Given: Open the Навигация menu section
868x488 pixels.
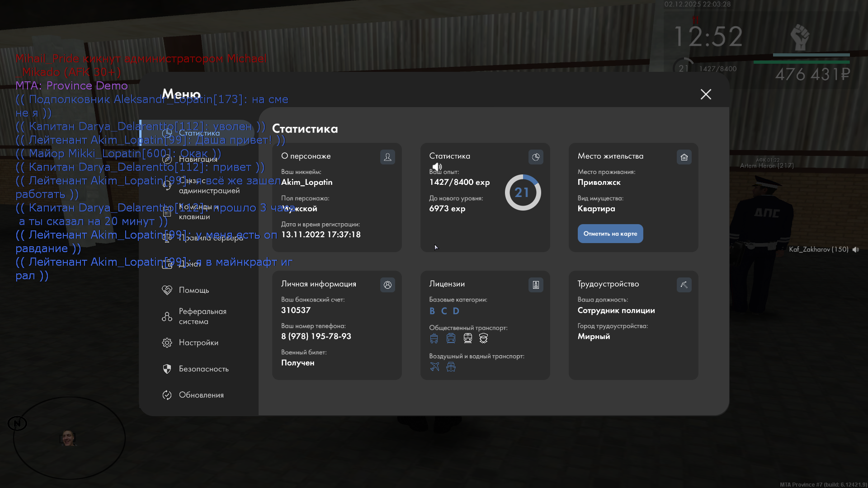Looking at the screenshot, I should click(198, 159).
